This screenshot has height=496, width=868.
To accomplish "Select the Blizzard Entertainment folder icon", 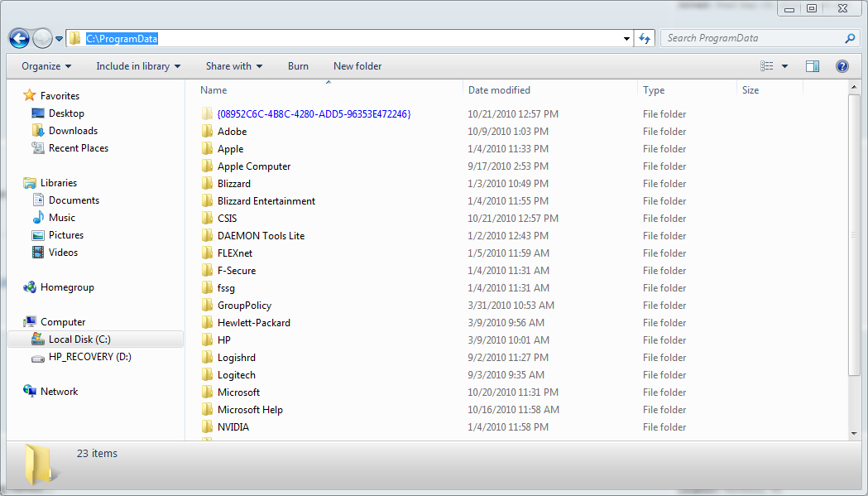I will [x=207, y=200].
